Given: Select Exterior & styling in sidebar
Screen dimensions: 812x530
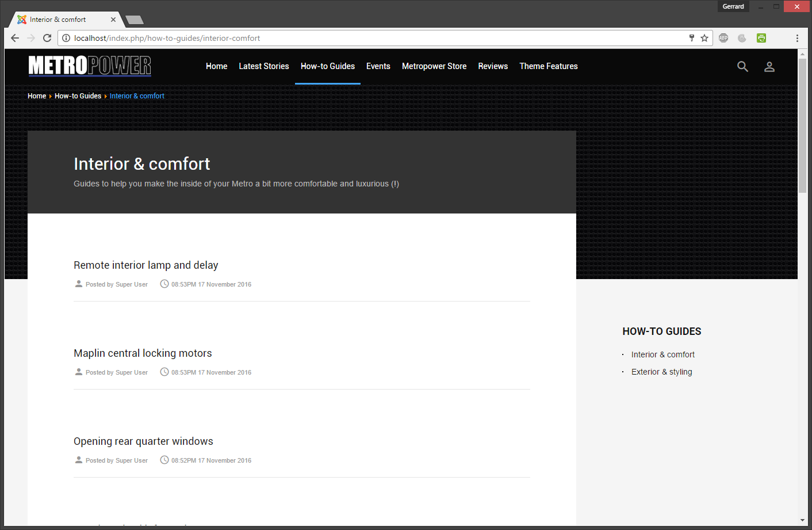Looking at the screenshot, I should (x=662, y=372).
